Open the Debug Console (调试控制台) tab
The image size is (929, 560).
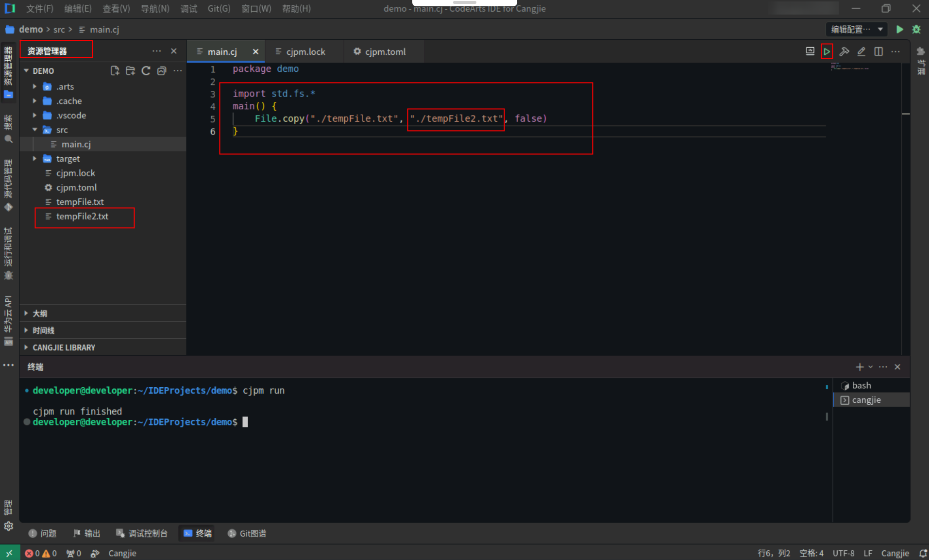(142, 533)
